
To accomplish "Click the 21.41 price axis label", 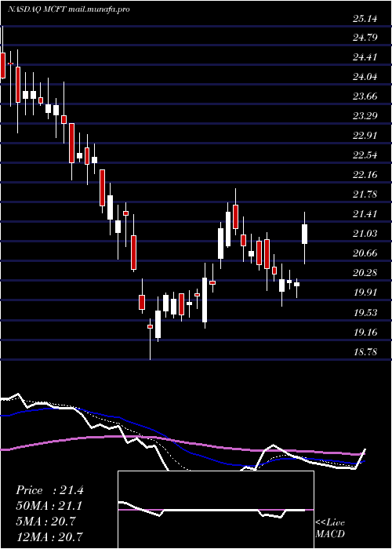I will tap(365, 213).
